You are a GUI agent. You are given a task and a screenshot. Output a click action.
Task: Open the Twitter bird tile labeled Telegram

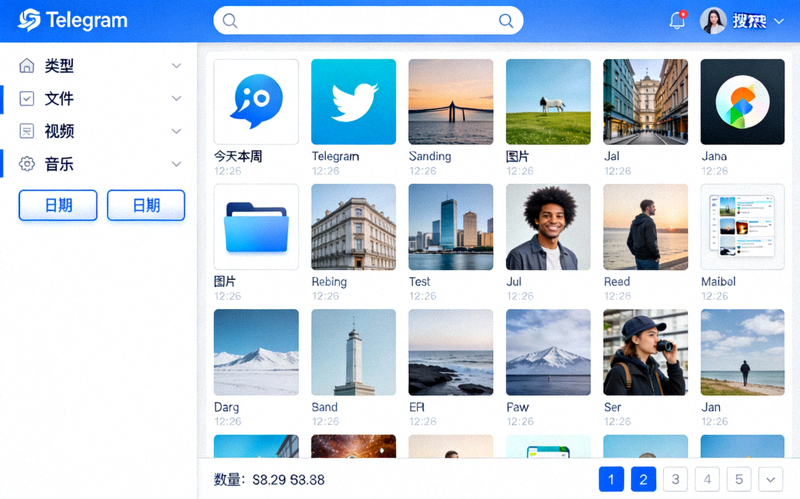tap(353, 102)
